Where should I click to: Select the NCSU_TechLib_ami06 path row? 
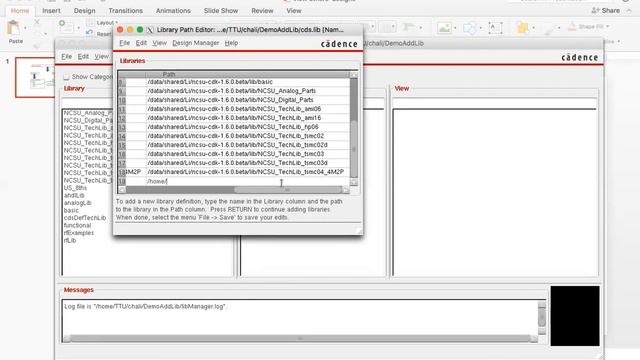pyautogui.click(x=247, y=109)
